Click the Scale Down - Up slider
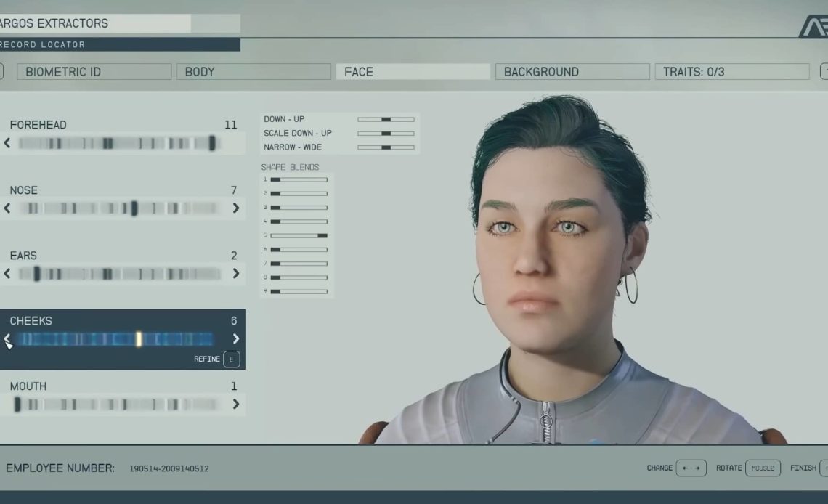 pos(386,134)
